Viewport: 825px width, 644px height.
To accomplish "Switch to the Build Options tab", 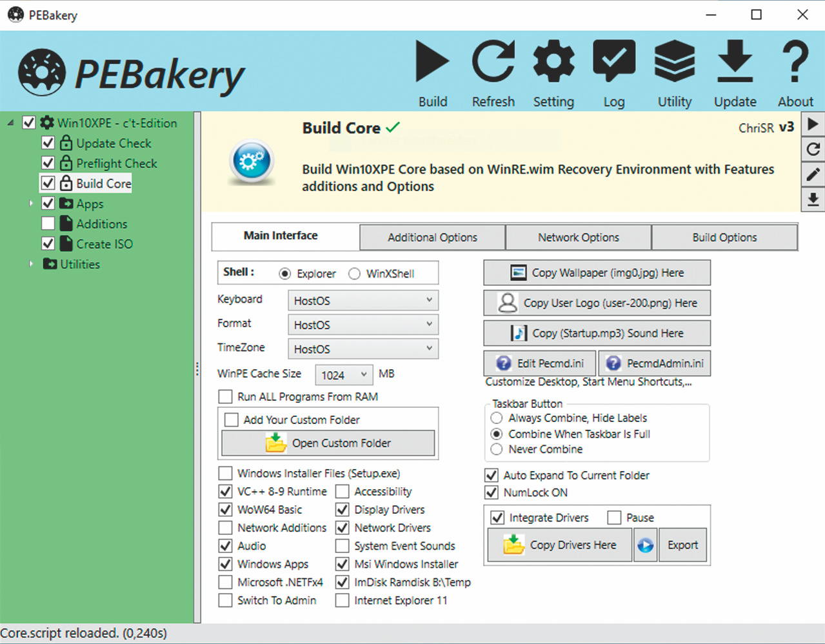I will pyautogui.click(x=724, y=237).
